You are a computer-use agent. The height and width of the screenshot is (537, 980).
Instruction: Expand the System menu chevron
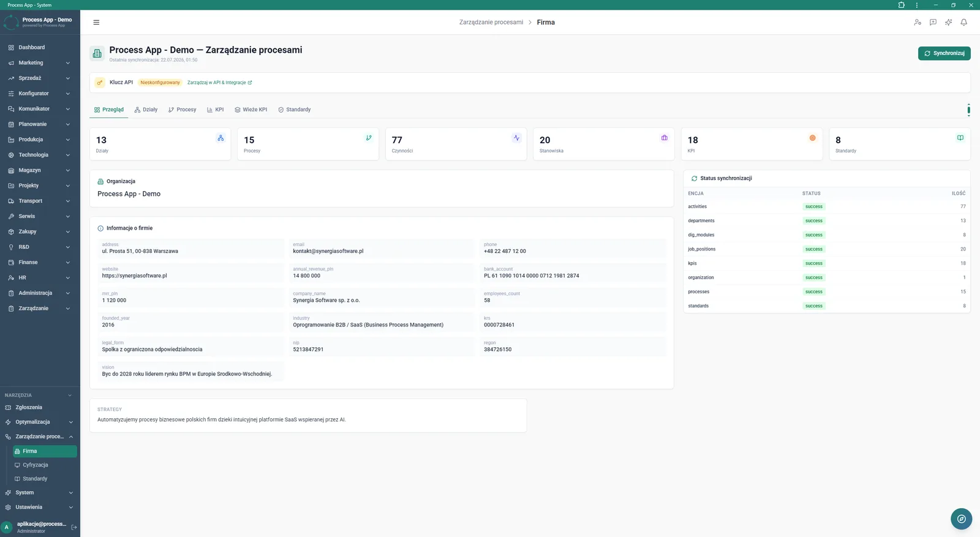71,493
